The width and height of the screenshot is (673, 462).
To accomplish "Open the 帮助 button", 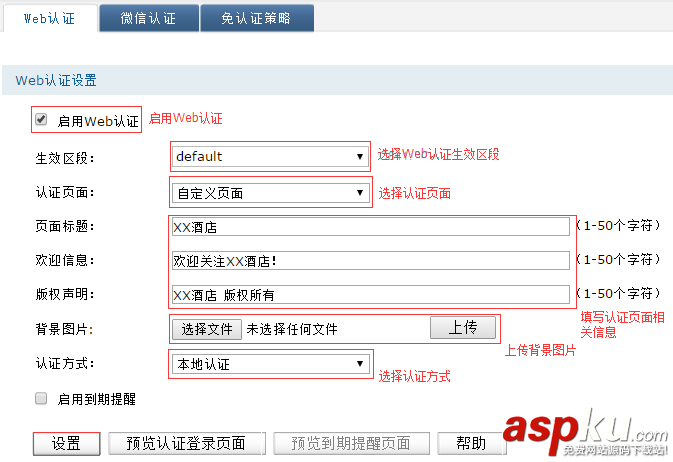I will (471, 444).
